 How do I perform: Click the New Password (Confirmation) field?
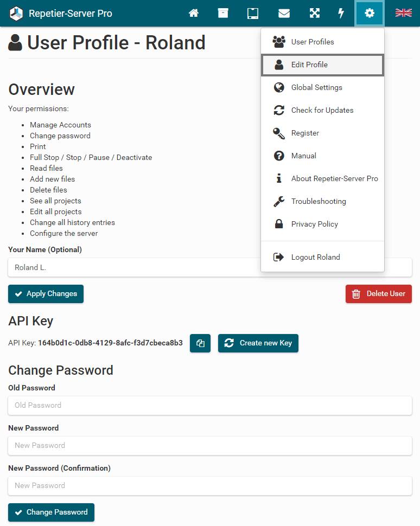coord(210,486)
